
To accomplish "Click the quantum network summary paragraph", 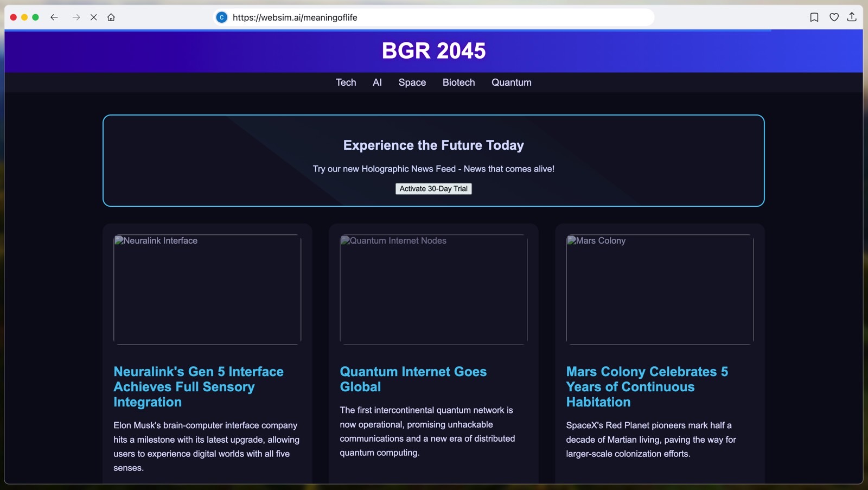I will tap(427, 431).
